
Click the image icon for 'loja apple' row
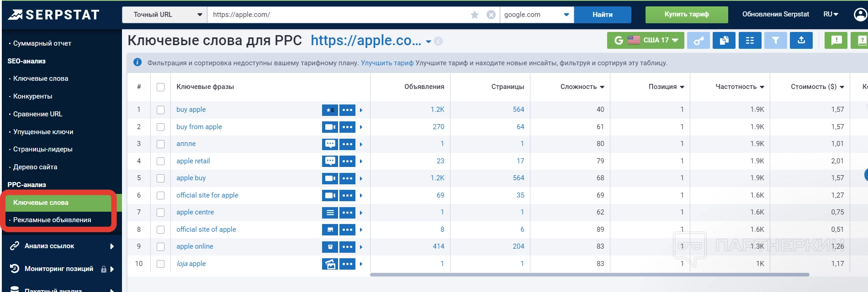click(330, 264)
